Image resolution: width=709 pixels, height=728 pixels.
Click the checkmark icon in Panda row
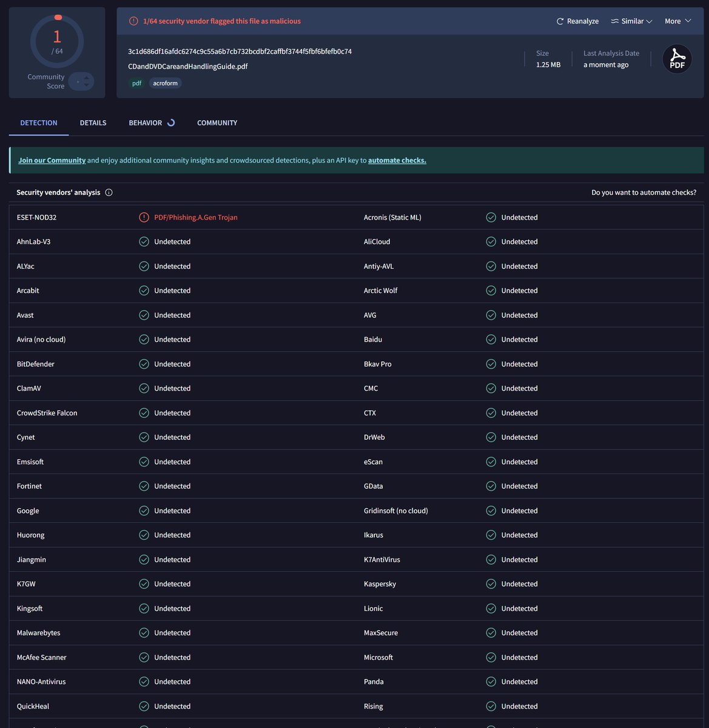coord(491,681)
